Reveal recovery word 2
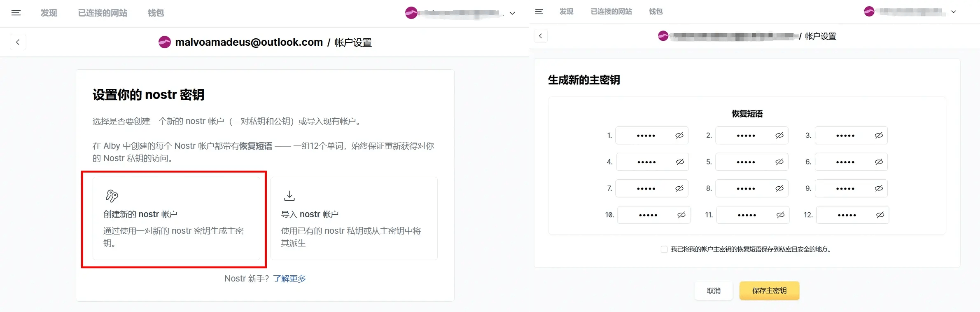Image resolution: width=980 pixels, height=312 pixels. [779, 136]
